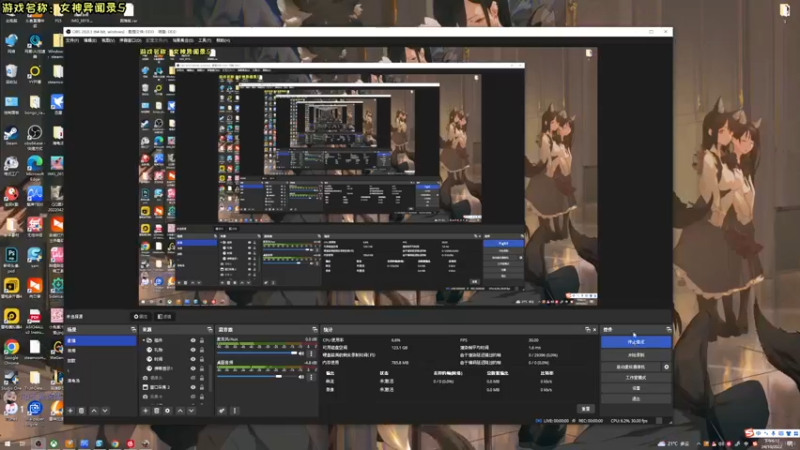Image resolution: width=800 pixels, height=450 pixels.
Task: Click '123.1 GB' disk space value in Stats
Action: tap(399, 347)
